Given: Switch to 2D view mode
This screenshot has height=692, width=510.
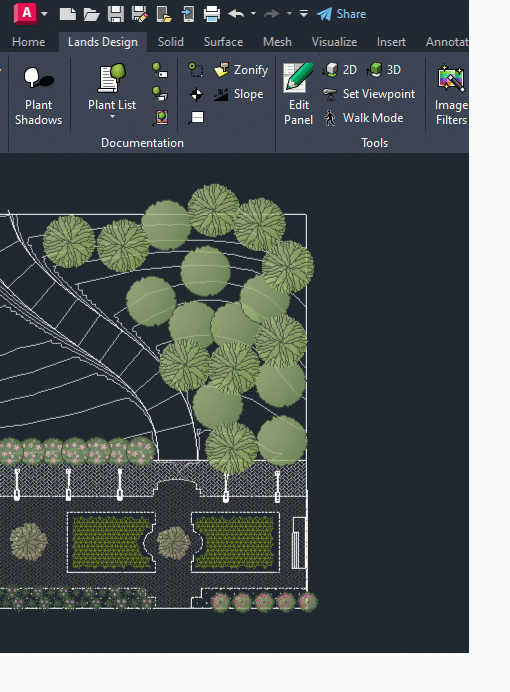Looking at the screenshot, I should 340,70.
